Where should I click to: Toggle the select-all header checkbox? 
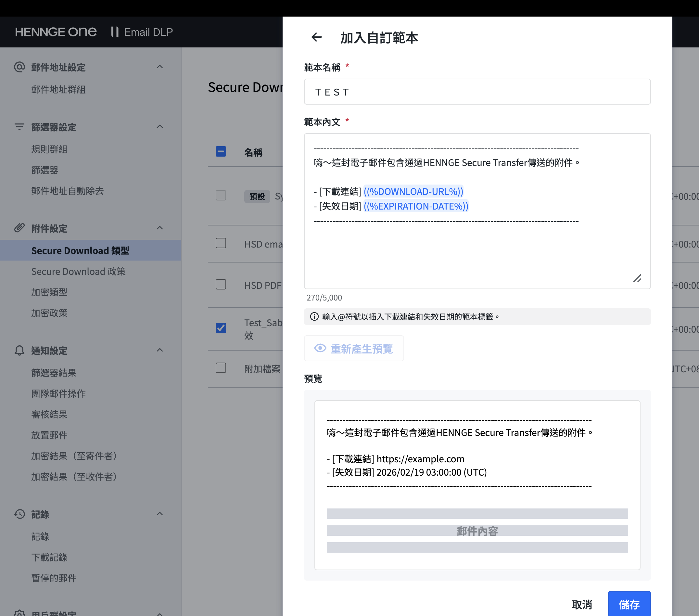click(221, 151)
